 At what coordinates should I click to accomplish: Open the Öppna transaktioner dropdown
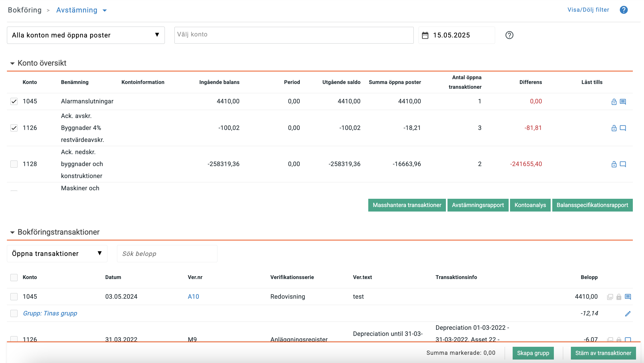coord(57,254)
